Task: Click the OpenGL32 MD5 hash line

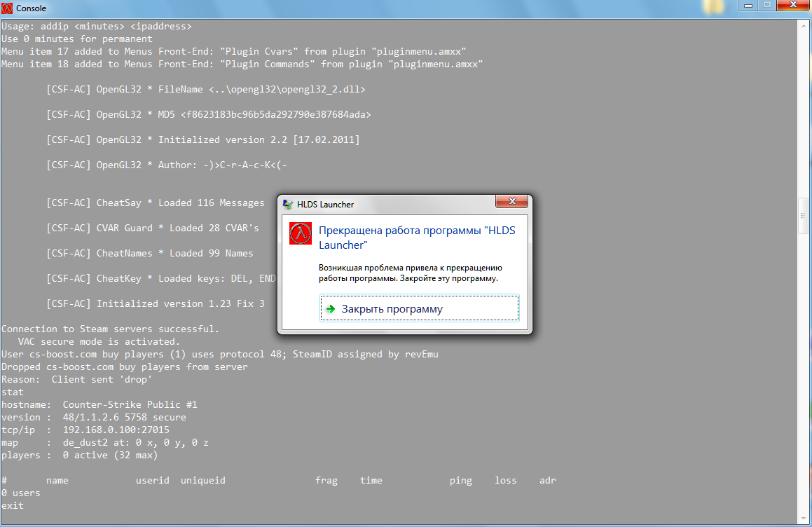Action: pos(209,114)
